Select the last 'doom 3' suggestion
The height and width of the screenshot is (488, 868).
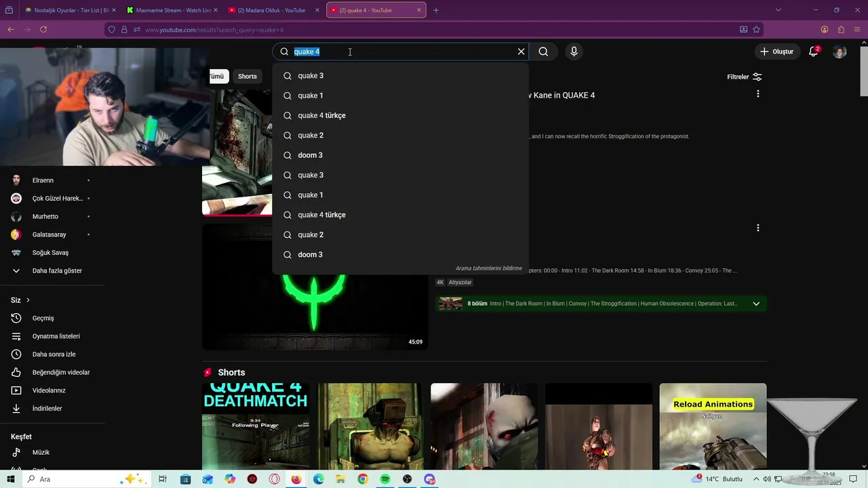click(400, 255)
